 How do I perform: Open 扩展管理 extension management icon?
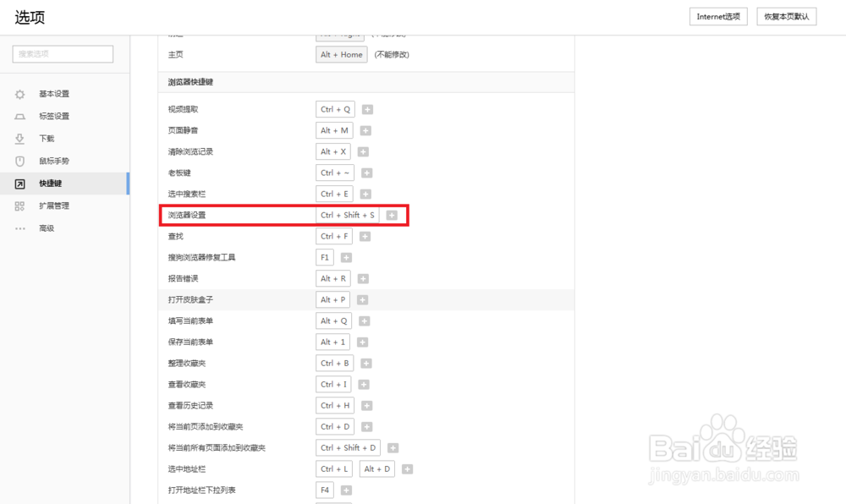[x=19, y=205]
